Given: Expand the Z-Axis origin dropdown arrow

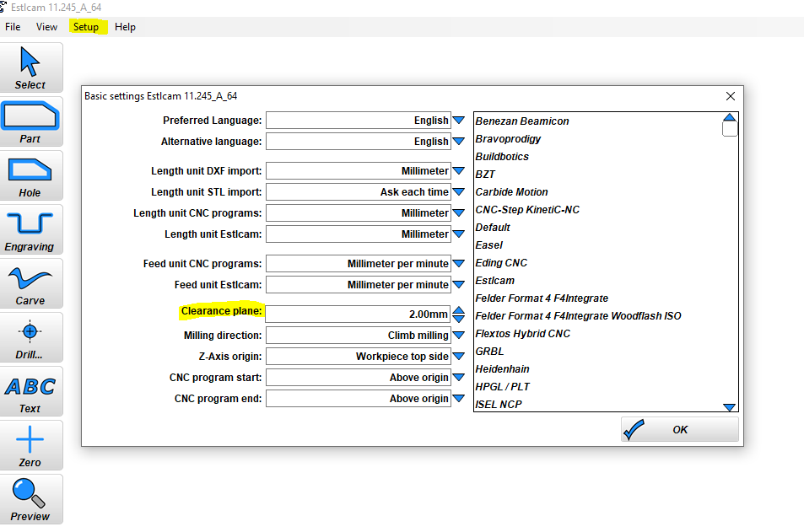Looking at the screenshot, I should [459, 357].
